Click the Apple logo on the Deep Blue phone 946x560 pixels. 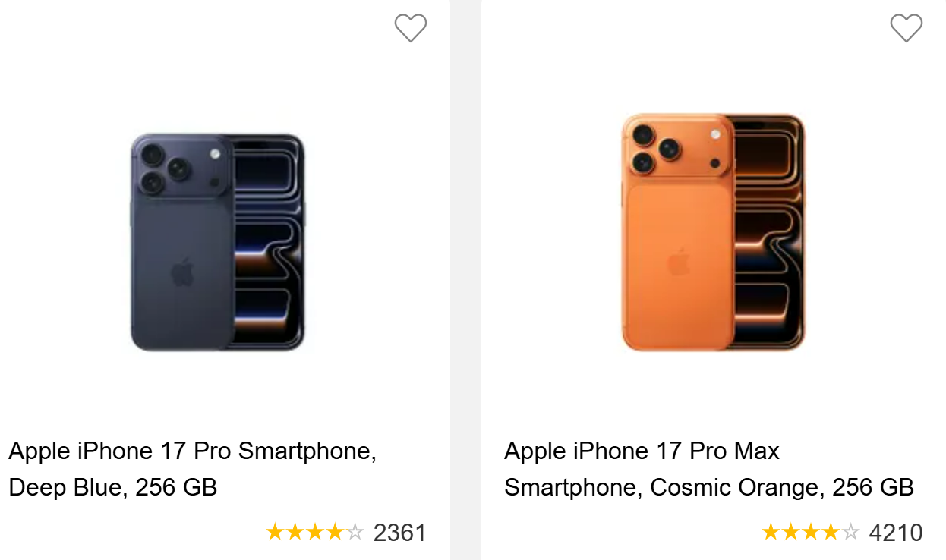point(182,272)
